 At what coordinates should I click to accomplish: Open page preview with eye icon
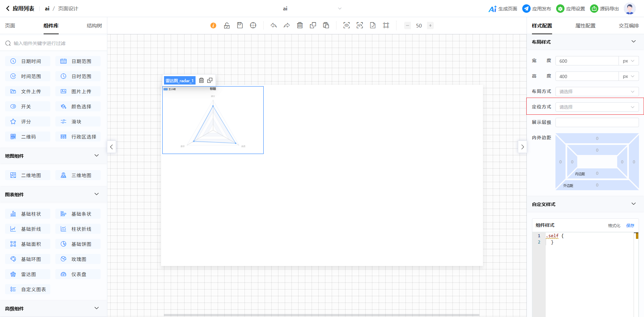click(x=346, y=25)
